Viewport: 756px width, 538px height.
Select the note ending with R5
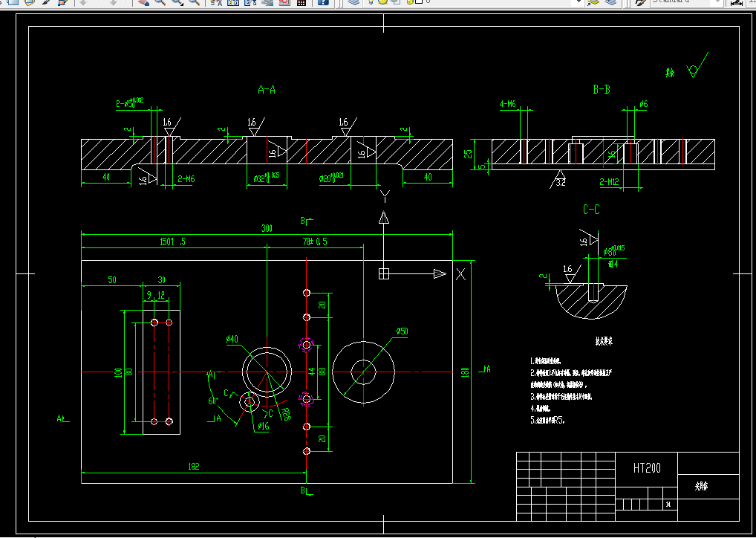[547, 421]
